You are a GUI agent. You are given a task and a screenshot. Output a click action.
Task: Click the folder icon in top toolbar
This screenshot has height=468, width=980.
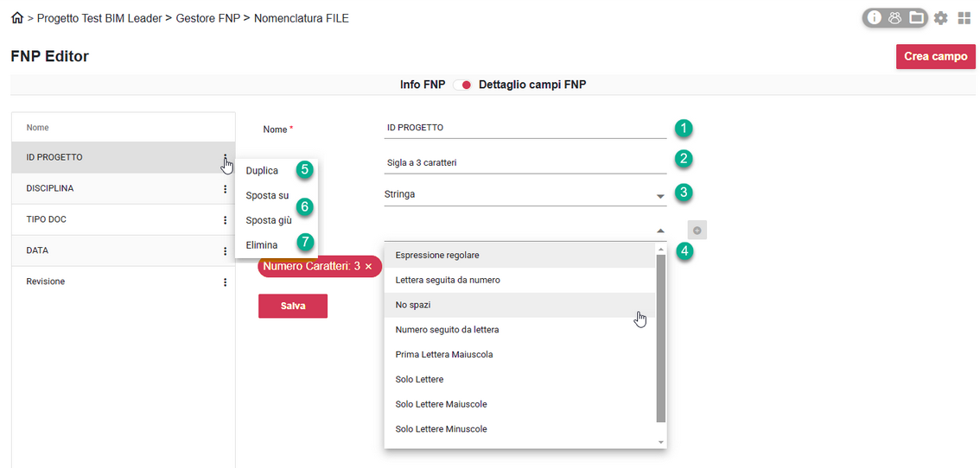pyautogui.click(x=916, y=17)
